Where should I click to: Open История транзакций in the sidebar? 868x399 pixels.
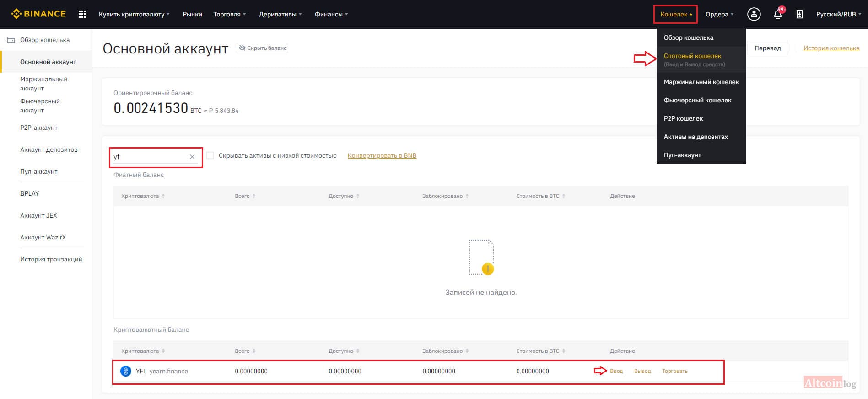(51, 259)
